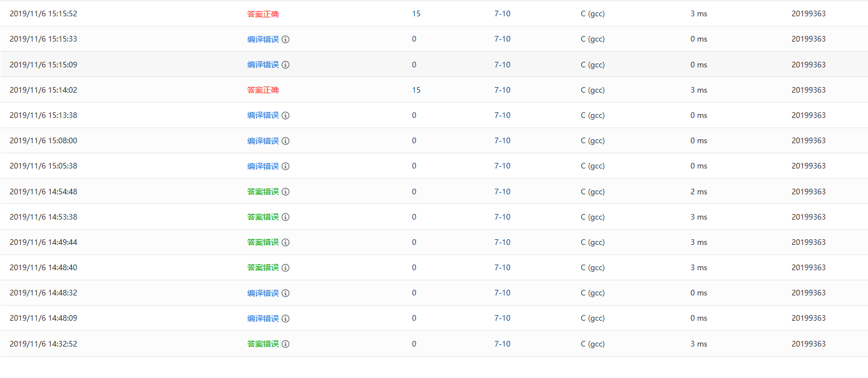Select timestamp 2019/11/6 14:48:40

click(x=43, y=267)
